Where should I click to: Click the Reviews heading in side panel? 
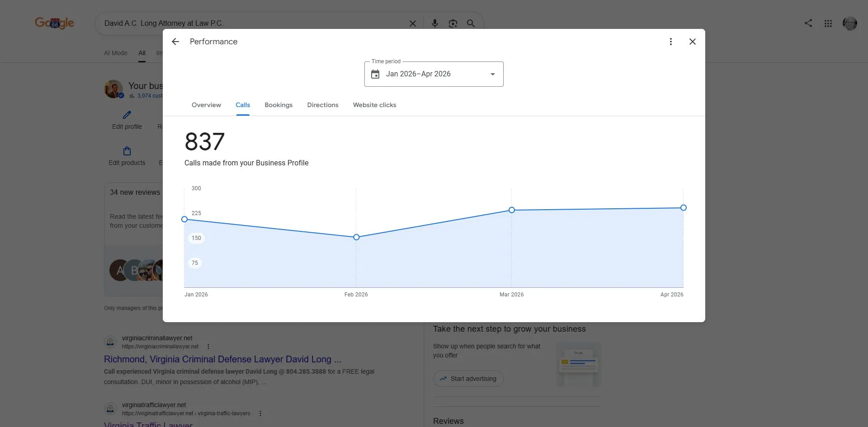coord(448,421)
